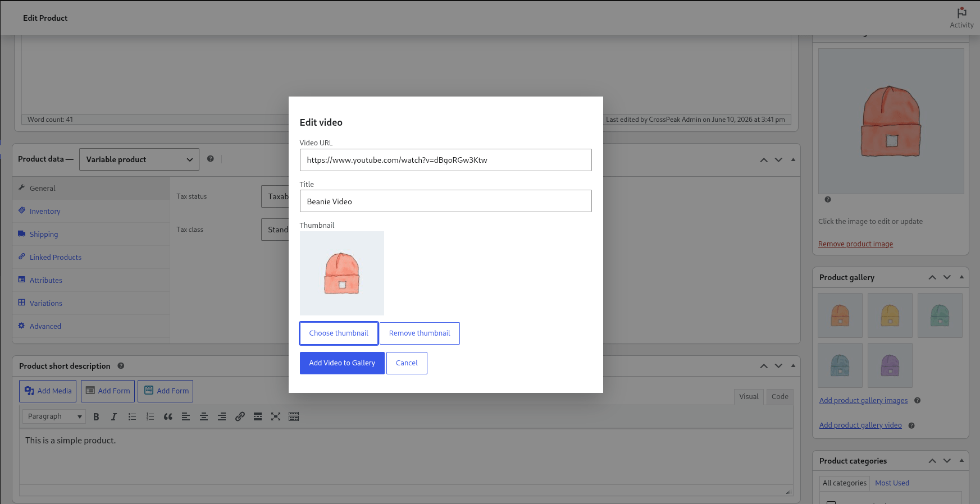Insert Read More tag icon
The height and width of the screenshot is (504, 980).
pos(258,416)
